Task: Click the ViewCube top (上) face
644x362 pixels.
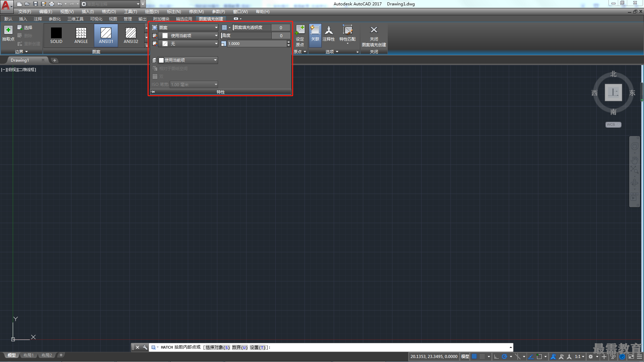Action: tap(613, 93)
